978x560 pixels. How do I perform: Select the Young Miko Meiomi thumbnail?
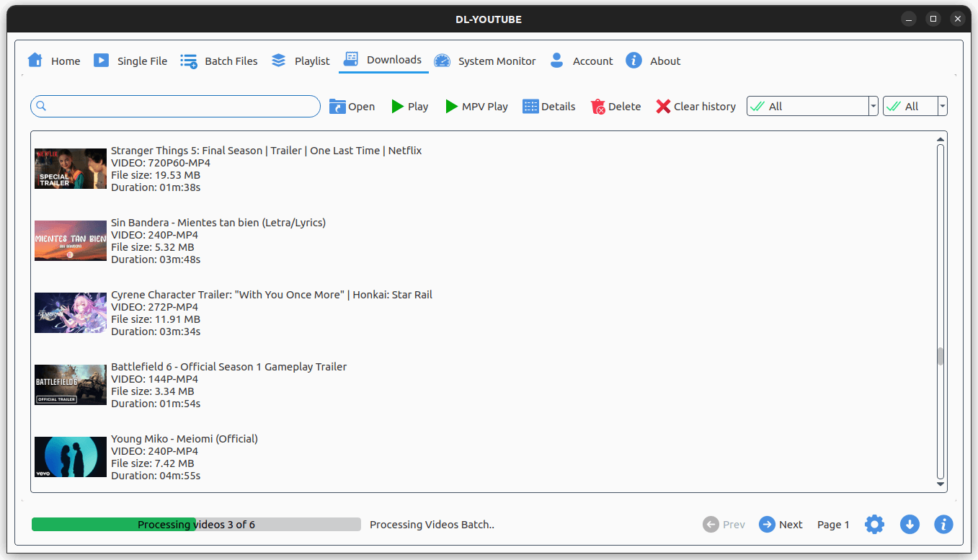(x=71, y=457)
